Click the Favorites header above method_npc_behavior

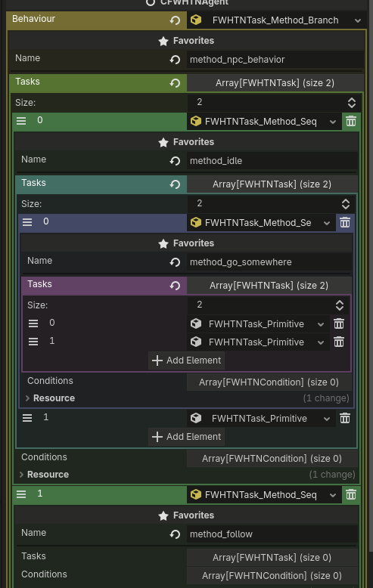click(186, 41)
